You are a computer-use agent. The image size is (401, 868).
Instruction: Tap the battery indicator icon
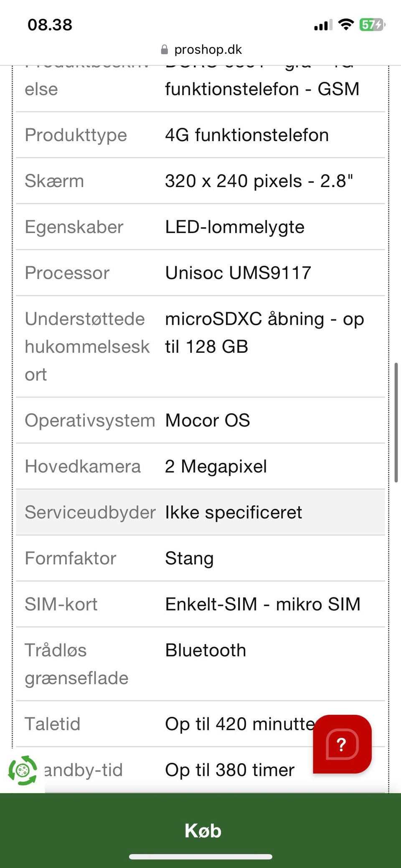pos(372,25)
